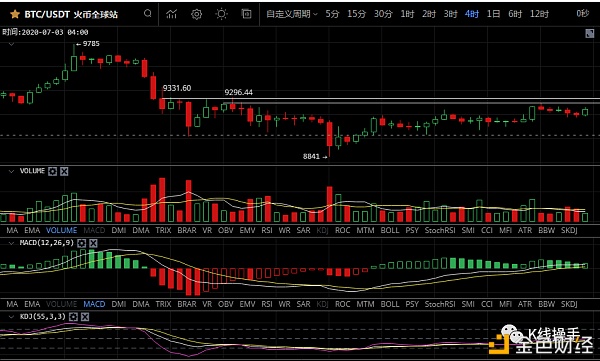Close the VOLUME indicator panel
Screen dimensions: 600x361
pos(64,172)
